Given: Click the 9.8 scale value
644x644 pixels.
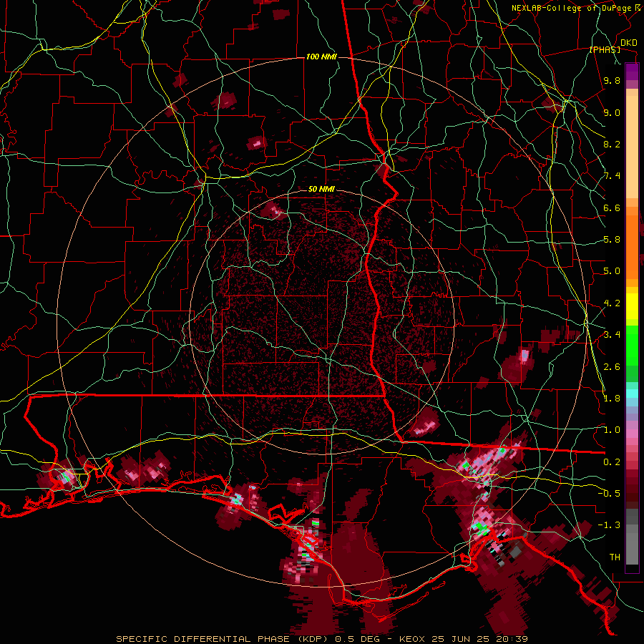Looking at the screenshot, I should click(x=612, y=81).
